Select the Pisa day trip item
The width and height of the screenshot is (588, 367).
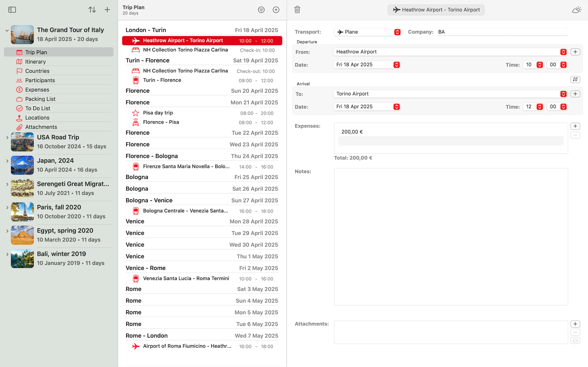[158, 113]
